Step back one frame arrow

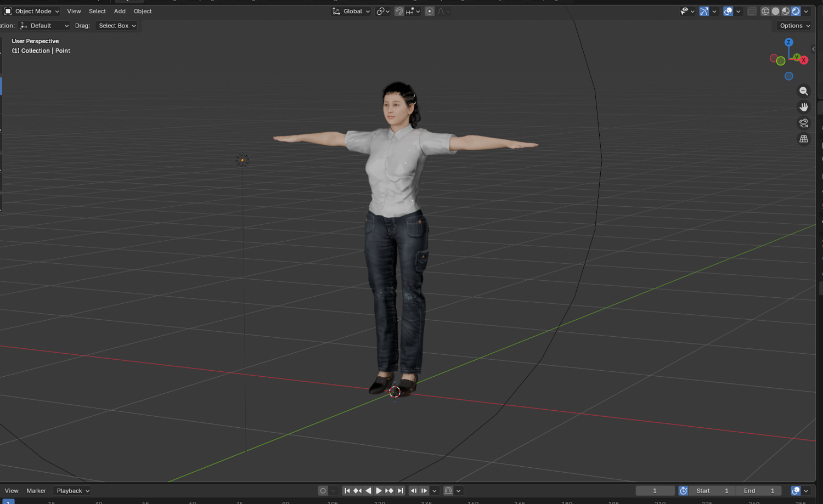pos(414,491)
